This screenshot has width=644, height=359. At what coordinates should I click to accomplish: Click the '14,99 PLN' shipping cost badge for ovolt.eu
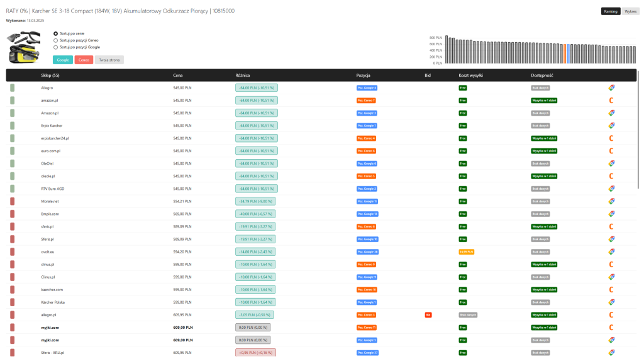[x=466, y=251]
